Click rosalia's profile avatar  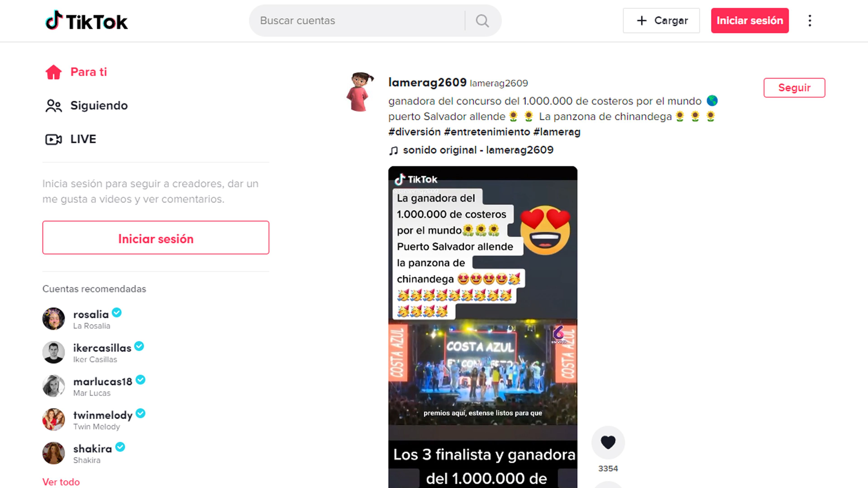54,318
